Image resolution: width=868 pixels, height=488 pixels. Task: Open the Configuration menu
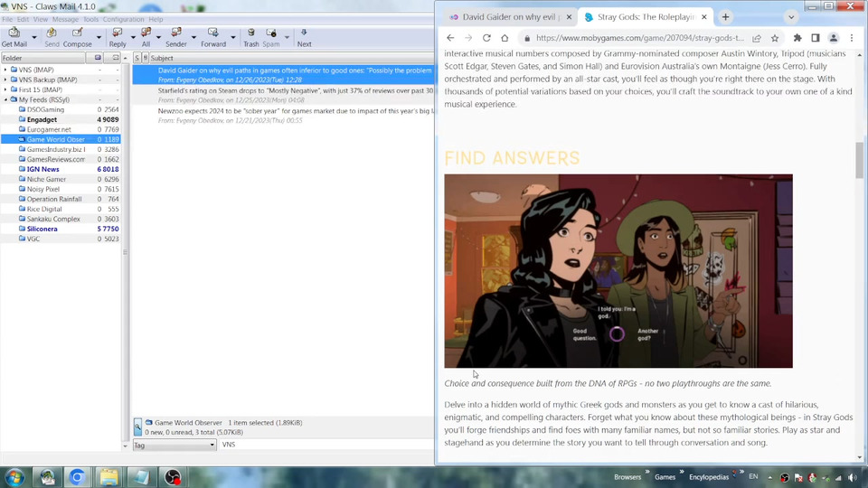(123, 19)
